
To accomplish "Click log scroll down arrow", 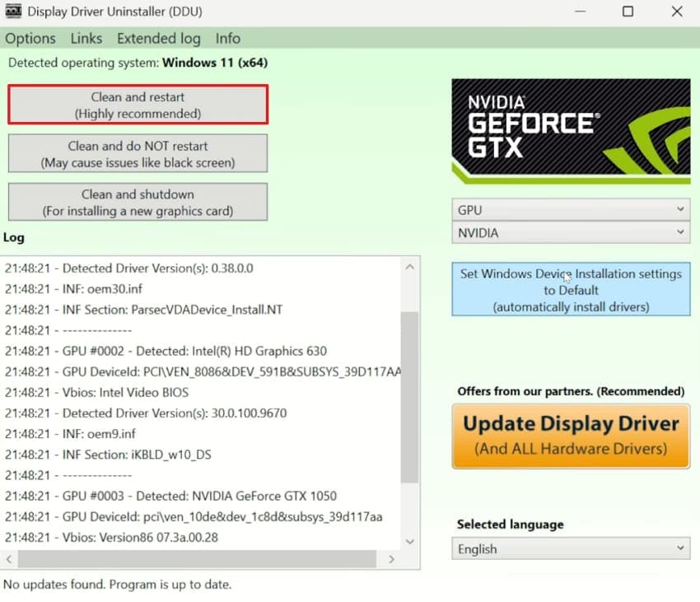I will [410, 541].
